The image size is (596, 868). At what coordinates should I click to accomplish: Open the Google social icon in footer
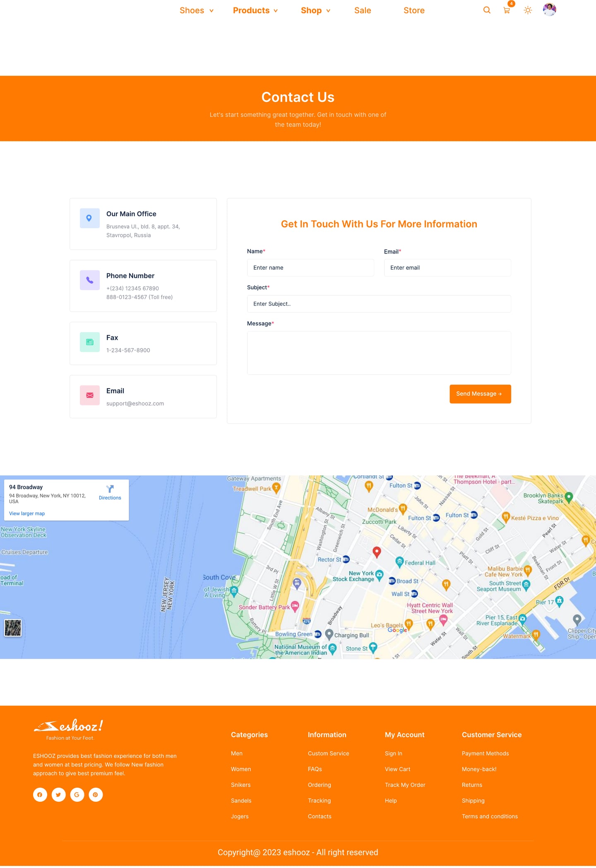pos(77,795)
